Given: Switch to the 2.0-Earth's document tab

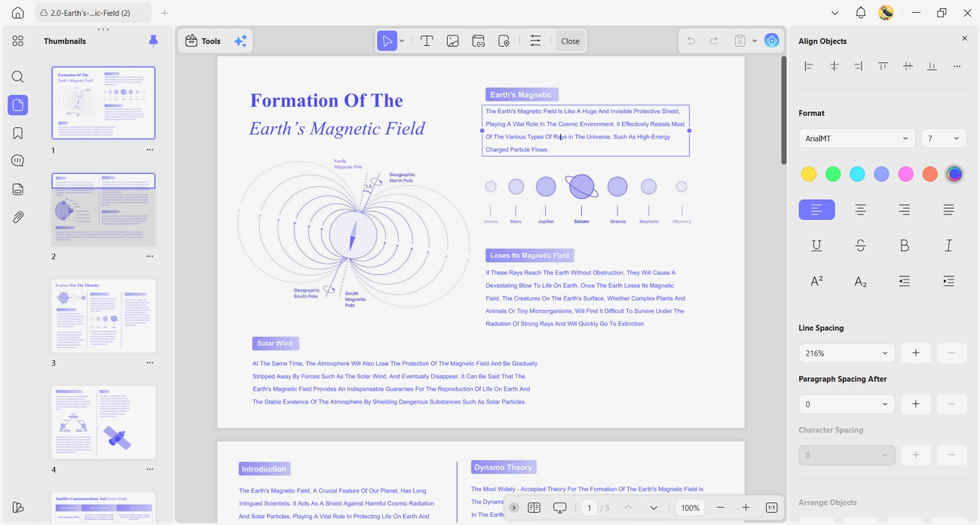Looking at the screenshot, I should tap(92, 13).
